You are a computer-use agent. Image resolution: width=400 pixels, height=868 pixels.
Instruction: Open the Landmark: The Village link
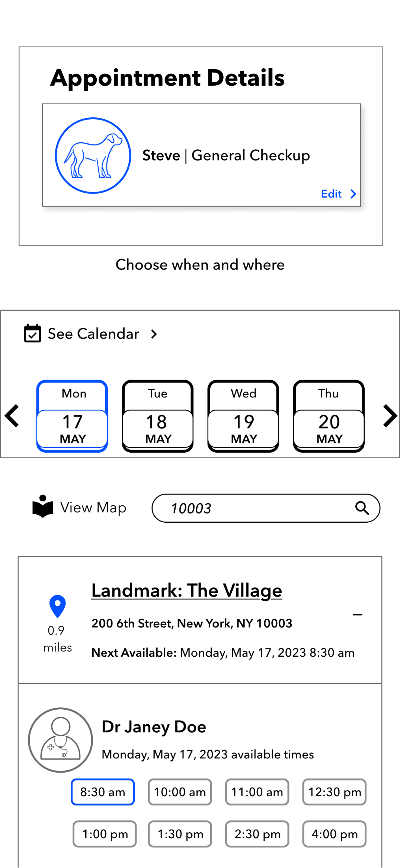pos(187,590)
